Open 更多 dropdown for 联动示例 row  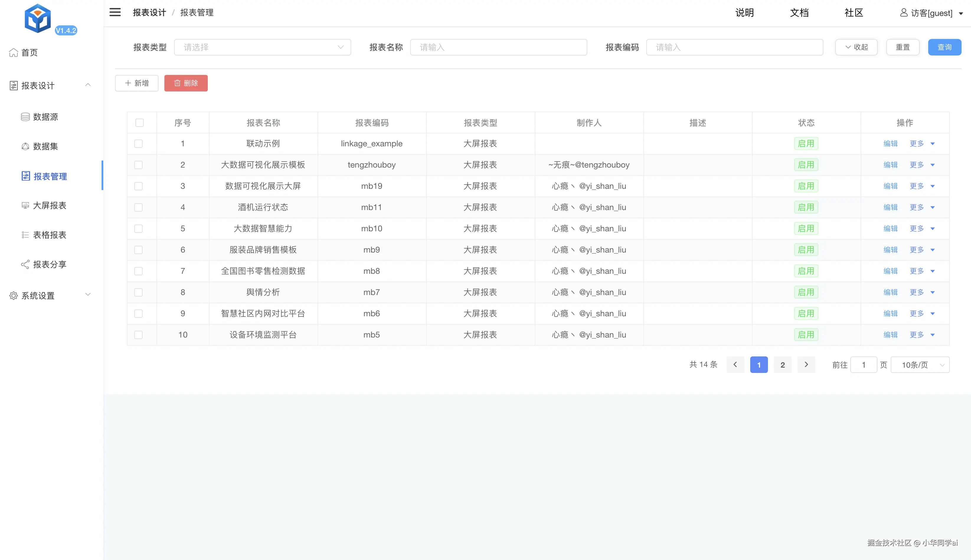pos(922,143)
